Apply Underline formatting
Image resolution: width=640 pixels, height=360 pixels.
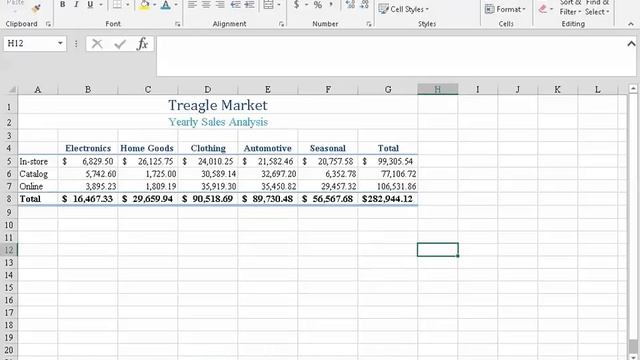click(x=90, y=4)
